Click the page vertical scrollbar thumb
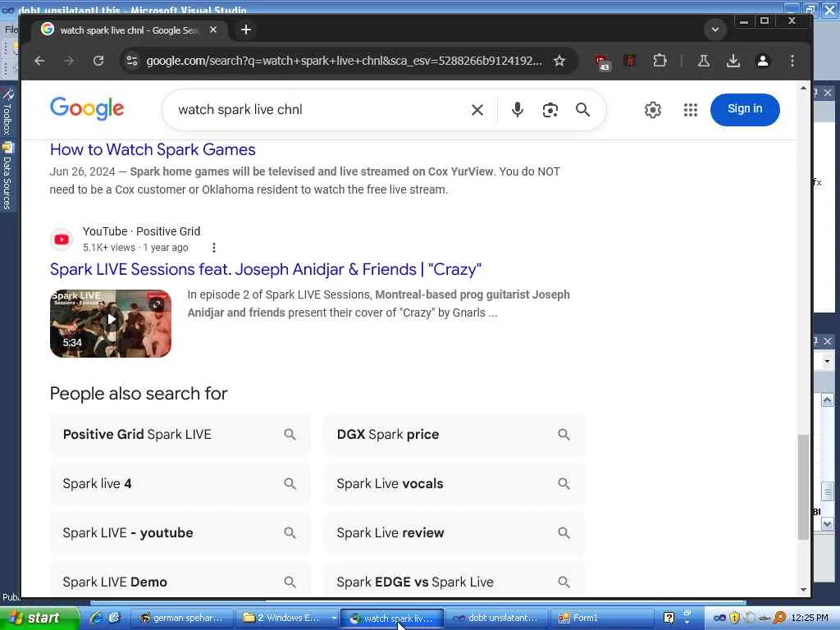Viewport: 840px width, 630px height. pyautogui.click(x=803, y=486)
